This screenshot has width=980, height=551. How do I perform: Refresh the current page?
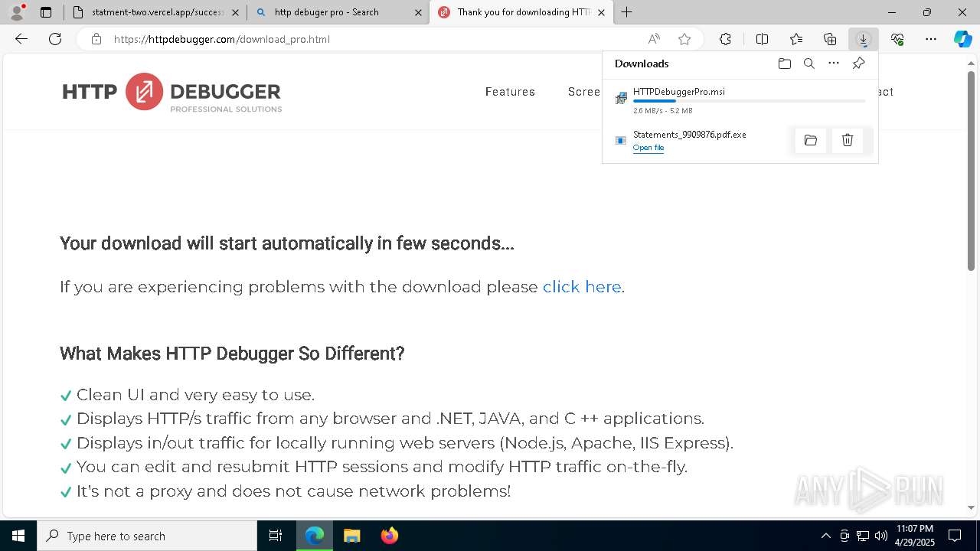[55, 39]
